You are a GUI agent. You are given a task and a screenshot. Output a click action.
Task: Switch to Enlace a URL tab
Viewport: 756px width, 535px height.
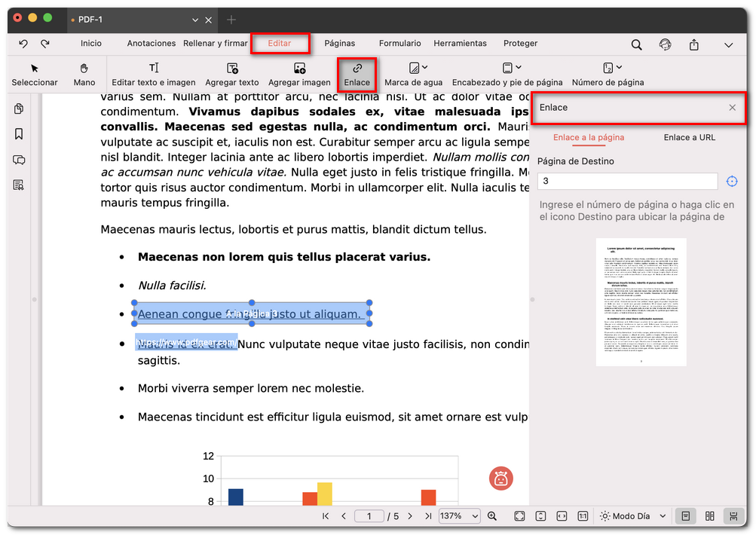[689, 137]
